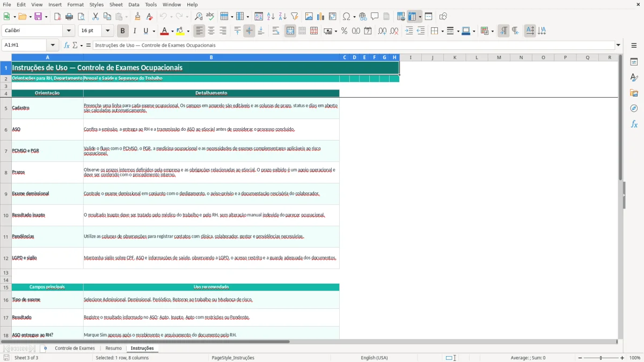Click the formula input line

pos(353,45)
